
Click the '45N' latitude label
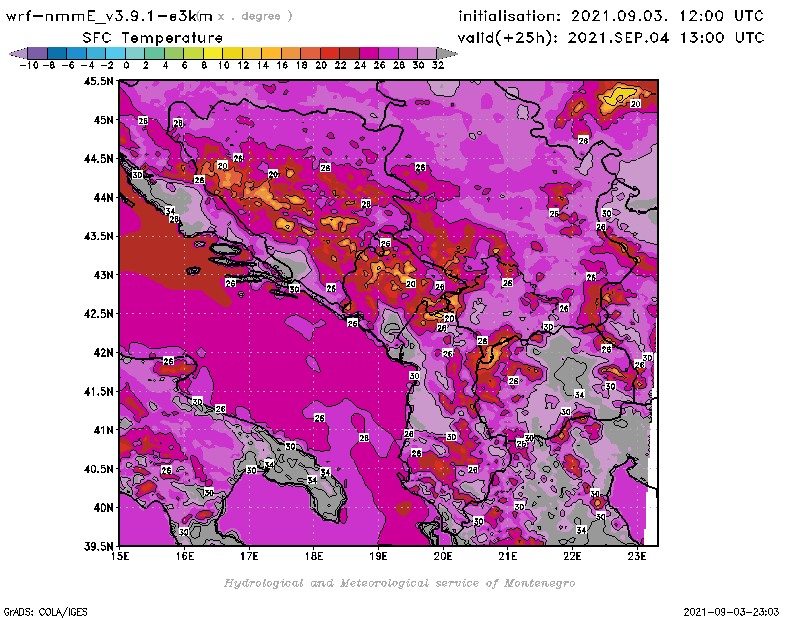pos(103,120)
